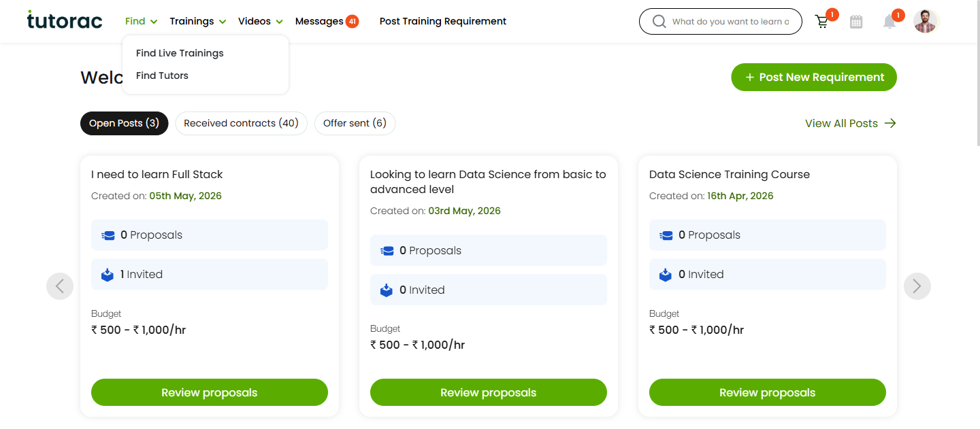This screenshot has width=980, height=429.
Task: Click budget amount on Full Stack card
Action: [x=139, y=330]
